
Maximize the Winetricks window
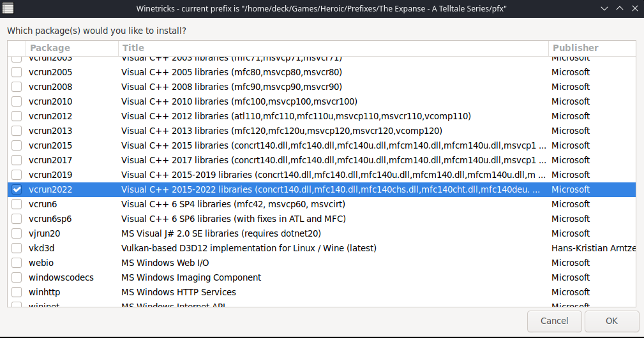pos(619,9)
